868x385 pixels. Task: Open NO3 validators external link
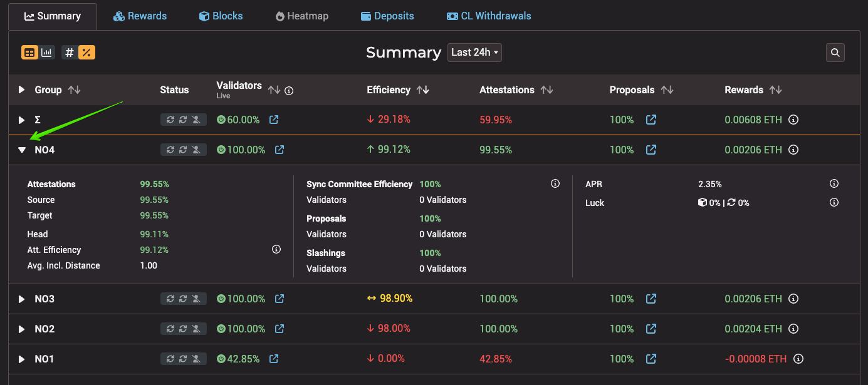tap(280, 299)
